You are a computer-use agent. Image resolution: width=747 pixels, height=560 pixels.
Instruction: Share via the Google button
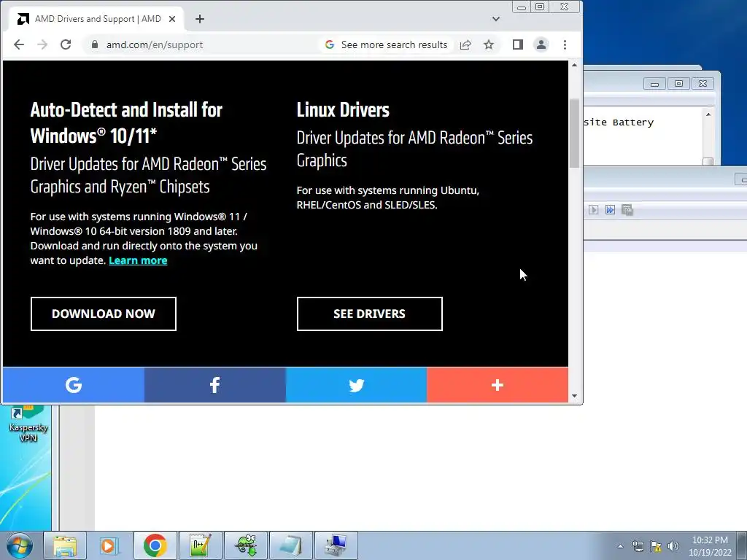[x=74, y=385]
